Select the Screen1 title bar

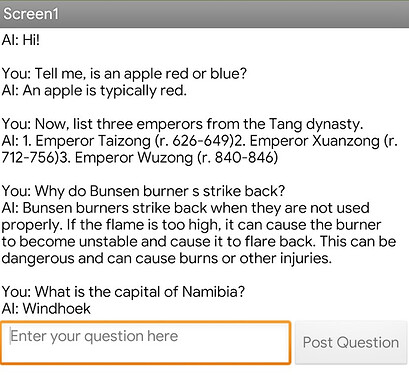(x=204, y=14)
